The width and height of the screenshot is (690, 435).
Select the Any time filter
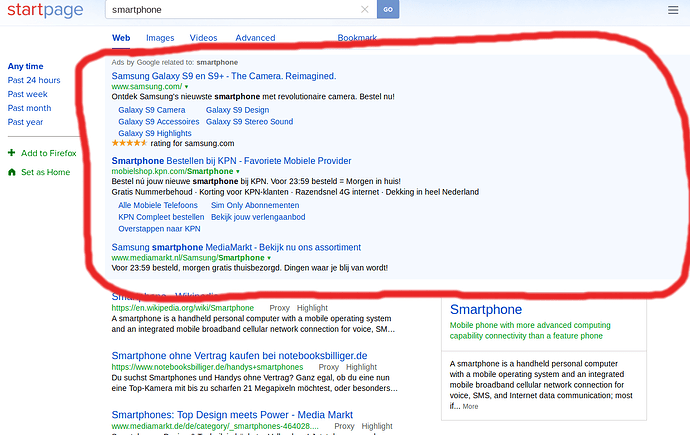tap(26, 66)
